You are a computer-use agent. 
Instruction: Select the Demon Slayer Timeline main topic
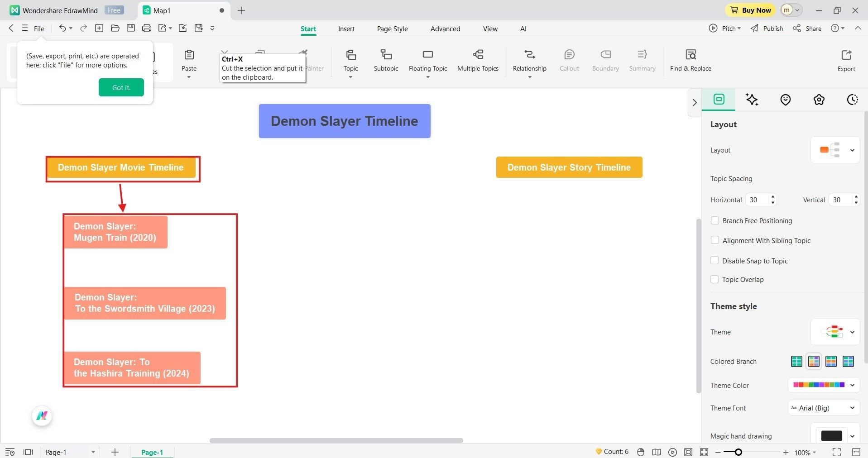[x=345, y=121]
